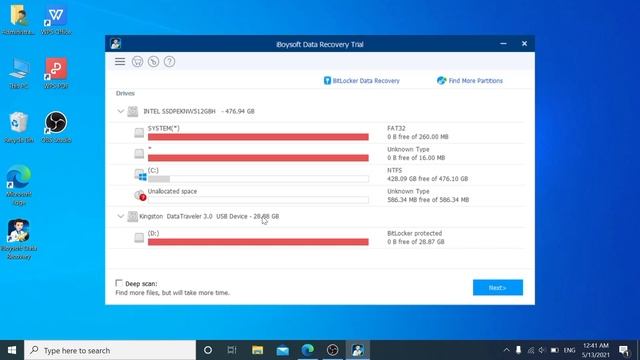Image resolution: width=640 pixels, height=360 pixels.
Task: Minimize the iBoysoft Data Recovery window
Action: [503, 44]
